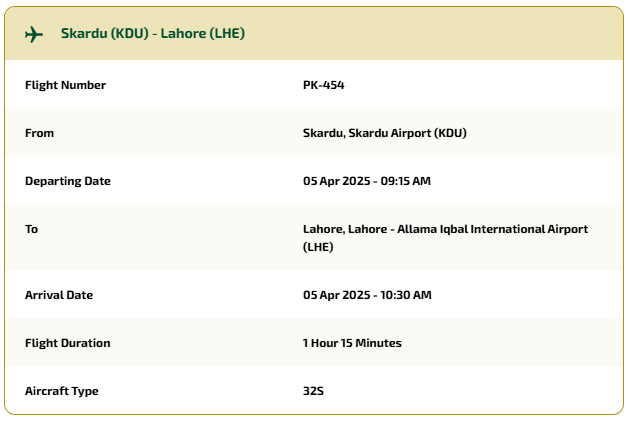630x421 pixels.
Task: Select the Flight Number label
Action: (x=65, y=85)
